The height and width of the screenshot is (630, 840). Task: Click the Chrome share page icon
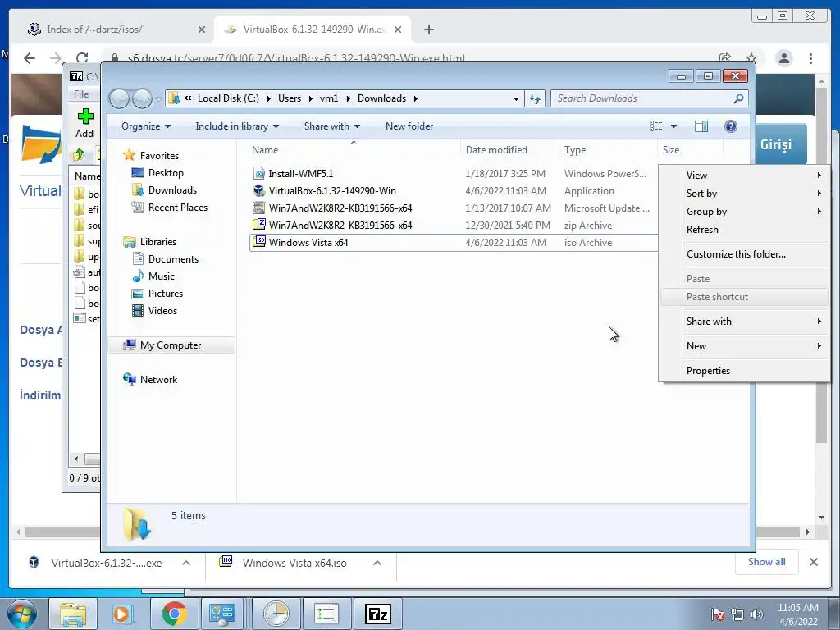click(x=725, y=58)
